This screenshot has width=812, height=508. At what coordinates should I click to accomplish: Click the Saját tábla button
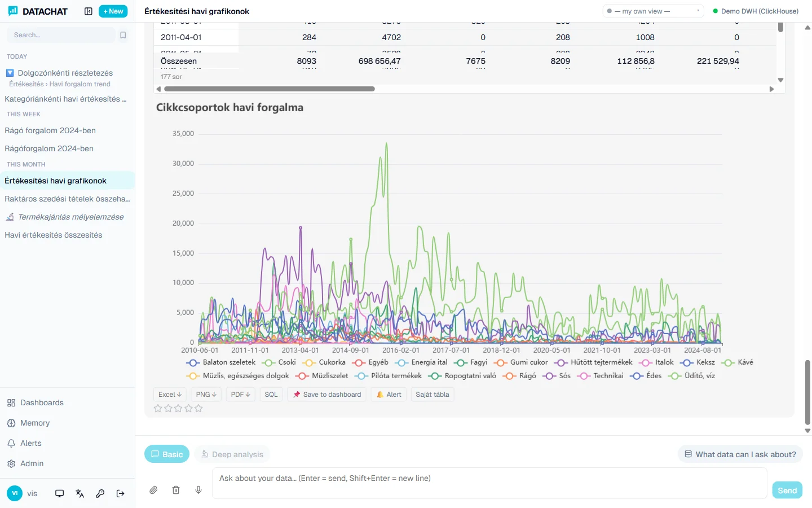[x=433, y=395]
